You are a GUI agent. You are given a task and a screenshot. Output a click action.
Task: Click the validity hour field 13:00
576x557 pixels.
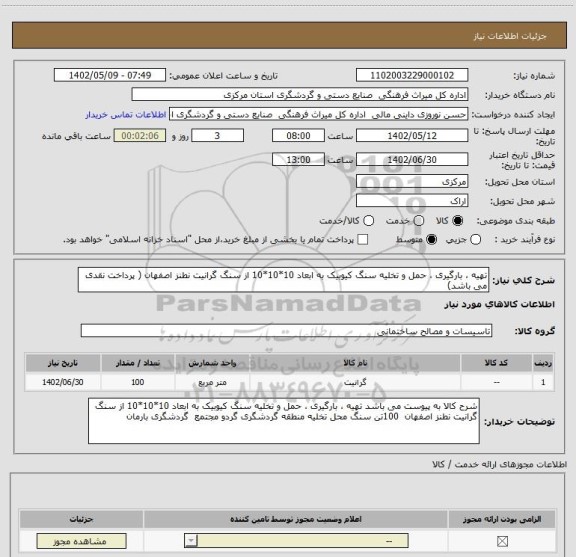point(298,160)
